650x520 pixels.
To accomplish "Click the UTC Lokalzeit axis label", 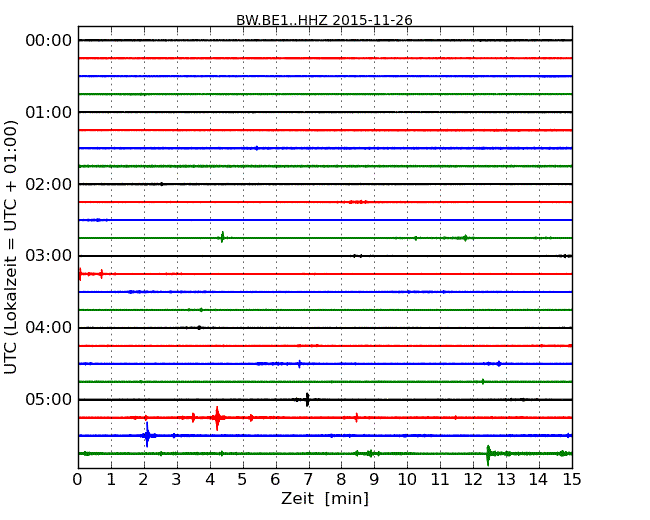I will coord(11,247).
